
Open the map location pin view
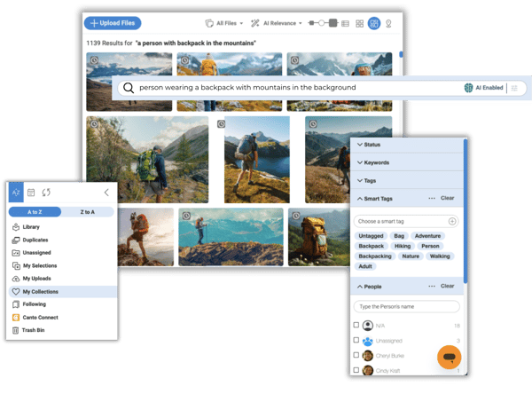(x=387, y=23)
